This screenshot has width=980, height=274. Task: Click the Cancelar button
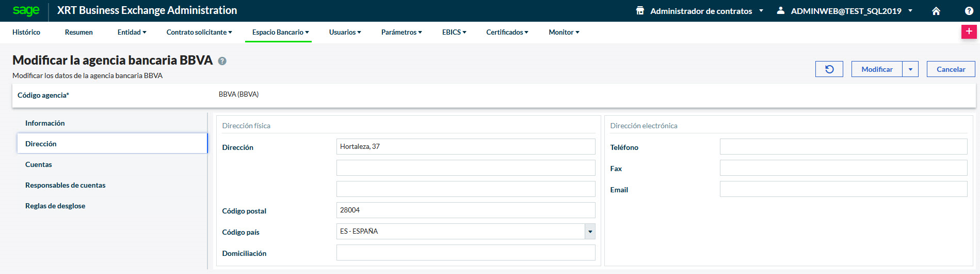tap(951, 69)
